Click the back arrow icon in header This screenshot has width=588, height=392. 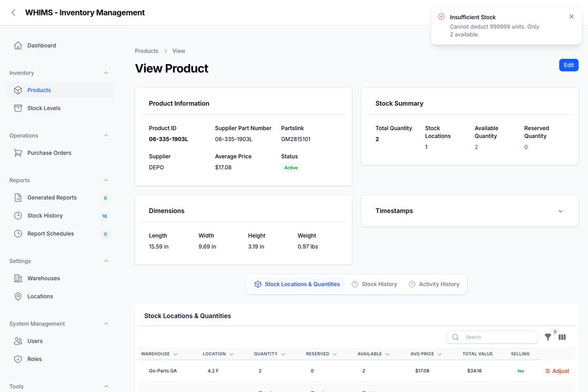(x=13, y=12)
